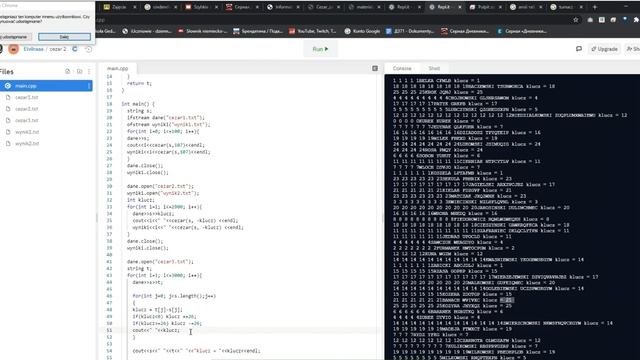
Task: Select the main.cpp editor tab
Action: [118, 68]
